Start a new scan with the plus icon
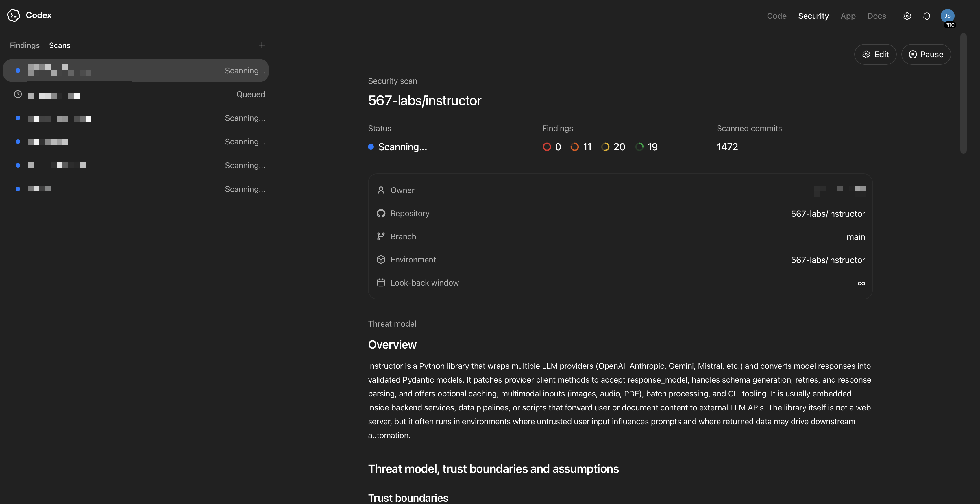The width and height of the screenshot is (980, 504). [x=262, y=45]
